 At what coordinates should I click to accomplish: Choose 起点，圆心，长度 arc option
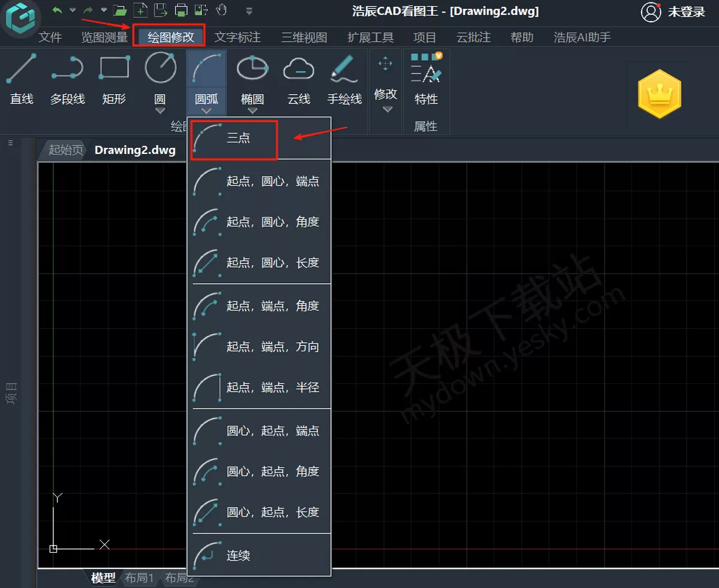261,263
